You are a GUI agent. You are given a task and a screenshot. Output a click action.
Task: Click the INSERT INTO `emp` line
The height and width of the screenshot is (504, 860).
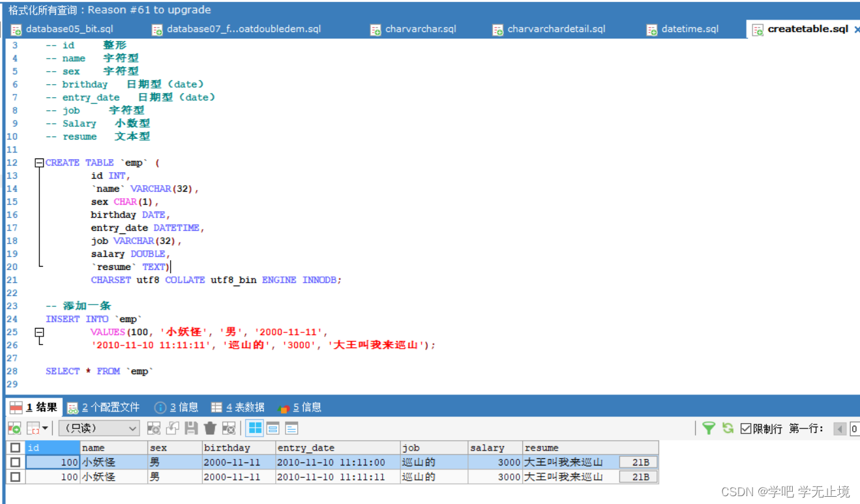[x=94, y=319]
